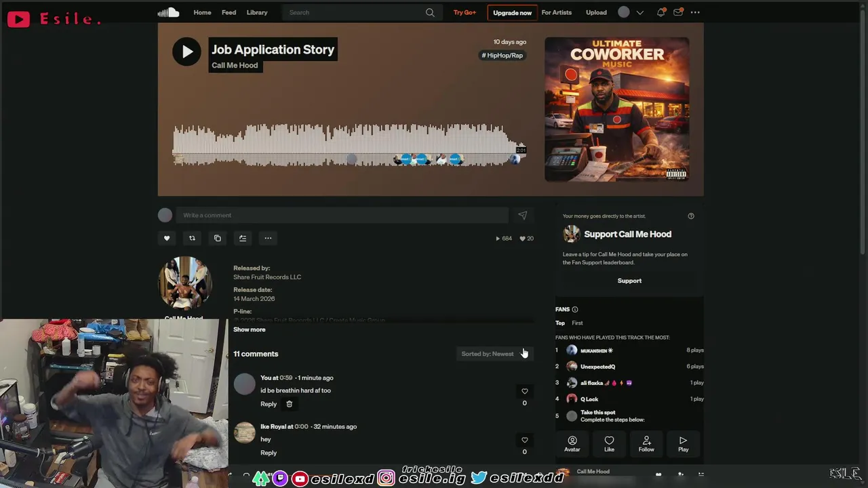Viewport: 868px width, 488px height.
Task: Reply to the 'id be breathin hard' comment
Action: point(269,404)
